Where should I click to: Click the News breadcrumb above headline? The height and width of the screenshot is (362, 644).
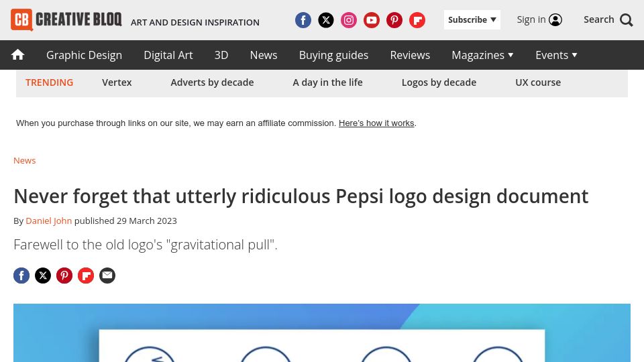(25, 160)
